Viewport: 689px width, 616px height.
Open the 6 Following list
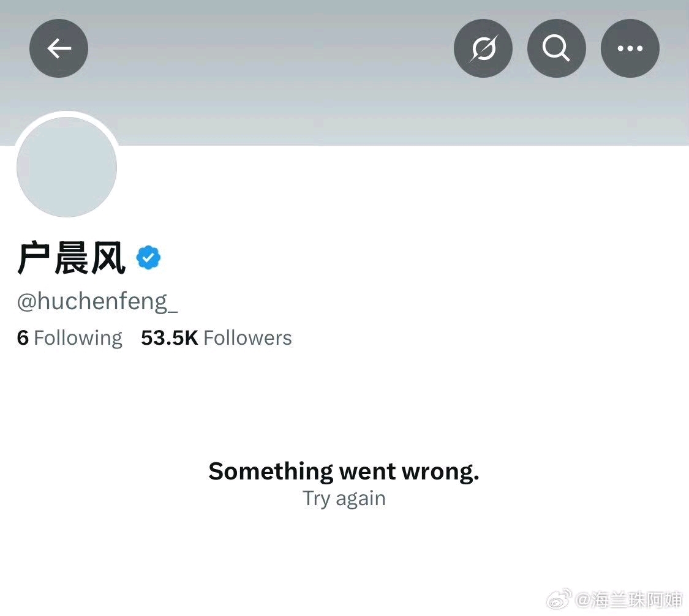[x=69, y=338]
